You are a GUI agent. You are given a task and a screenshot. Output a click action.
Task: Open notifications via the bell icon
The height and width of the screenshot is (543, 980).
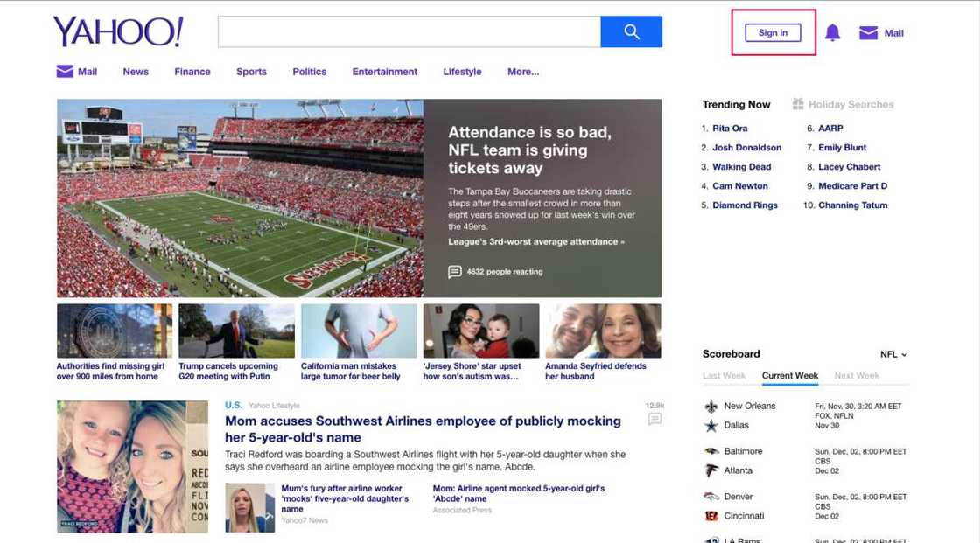tap(832, 32)
